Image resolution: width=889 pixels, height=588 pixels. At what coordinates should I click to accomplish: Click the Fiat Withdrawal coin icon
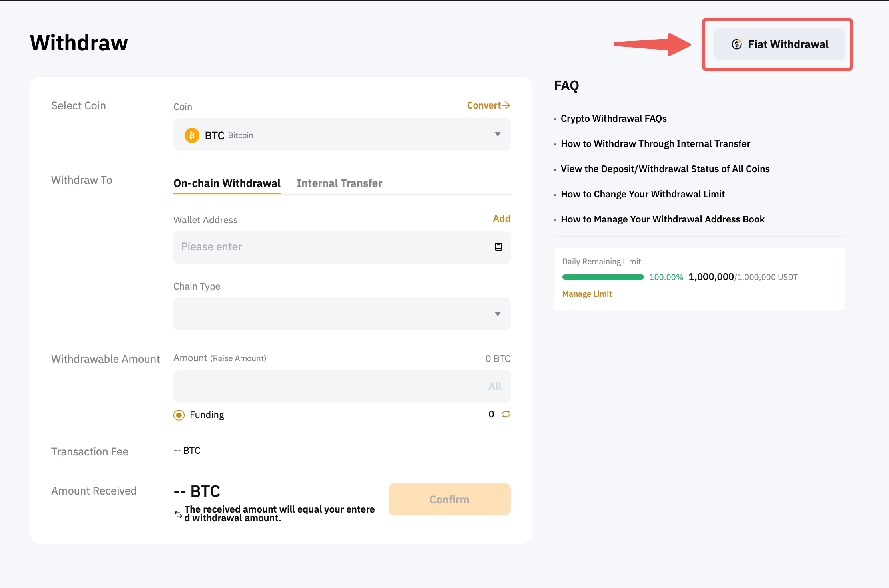pos(736,44)
